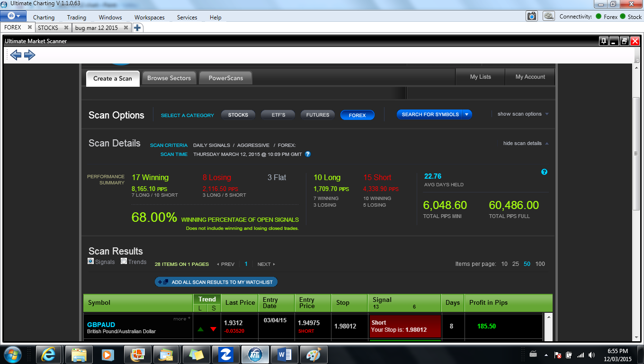Screen dimensions: 644x364
Task: Open My Lists
Action: click(x=480, y=77)
